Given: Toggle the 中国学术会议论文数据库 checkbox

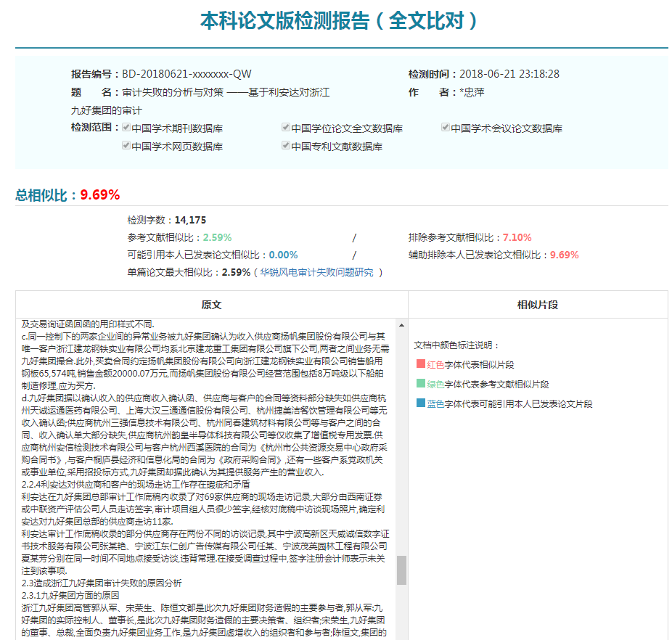Looking at the screenshot, I should [444, 128].
